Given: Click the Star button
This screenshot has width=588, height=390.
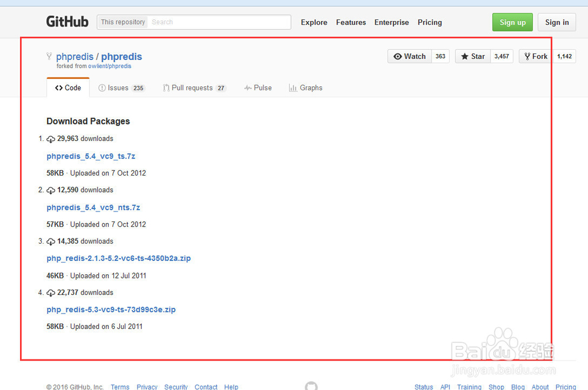Looking at the screenshot, I should [x=473, y=56].
